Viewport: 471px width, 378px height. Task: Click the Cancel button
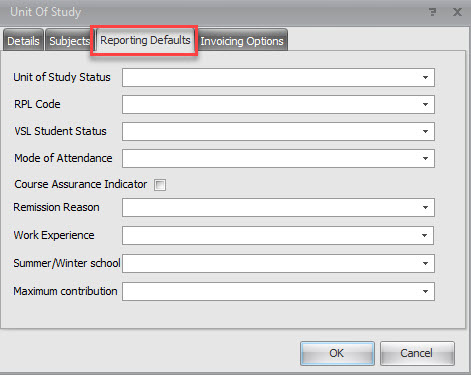(x=417, y=353)
